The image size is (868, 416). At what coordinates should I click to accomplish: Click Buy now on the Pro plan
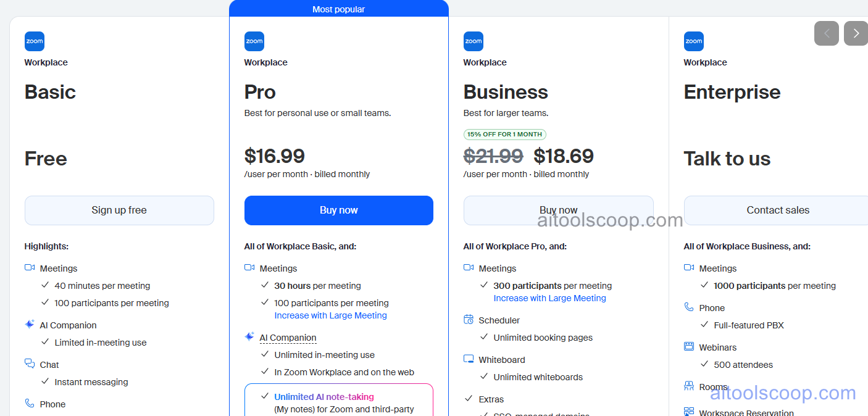[x=338, y=210]
